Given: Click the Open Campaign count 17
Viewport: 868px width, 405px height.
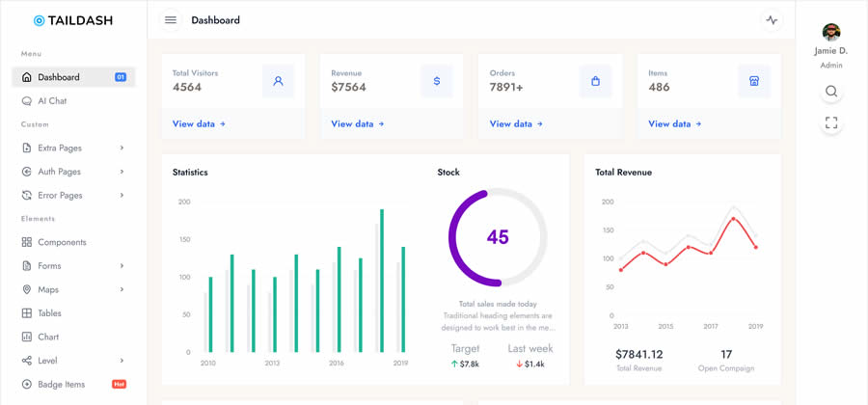Looking at the screenshot, I should point(726,355).
